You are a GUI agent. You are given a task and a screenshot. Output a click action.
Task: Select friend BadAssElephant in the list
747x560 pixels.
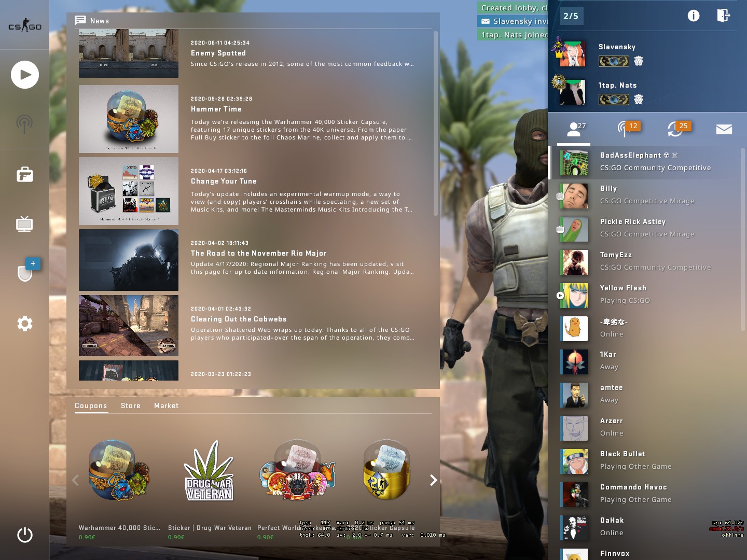644,163
